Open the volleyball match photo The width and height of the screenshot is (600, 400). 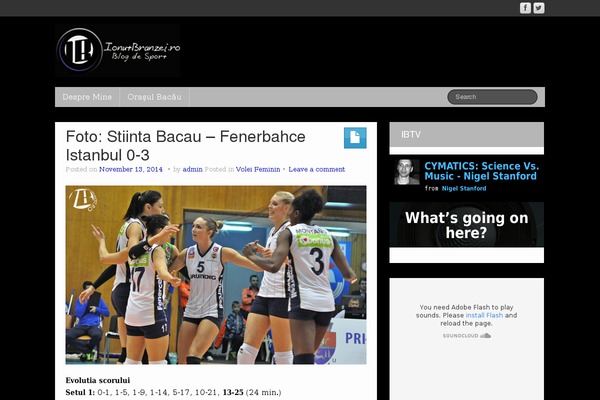[216, 274]
